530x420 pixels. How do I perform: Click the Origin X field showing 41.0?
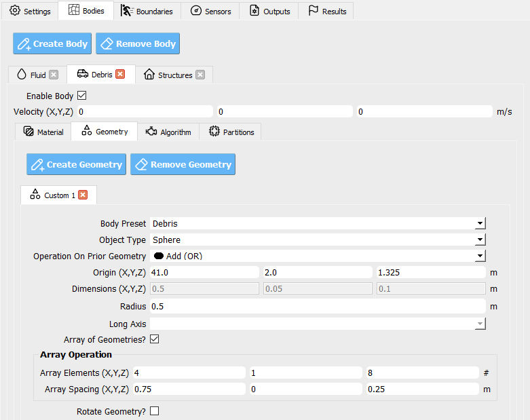204,272
